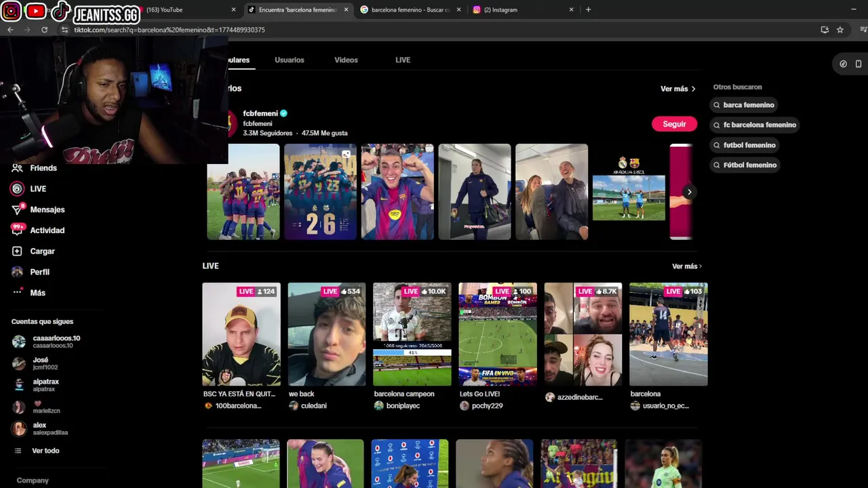Open the barcelona campeon live thumbnail
The height and width of the screenshot is (488, 868).
point(412,334)
